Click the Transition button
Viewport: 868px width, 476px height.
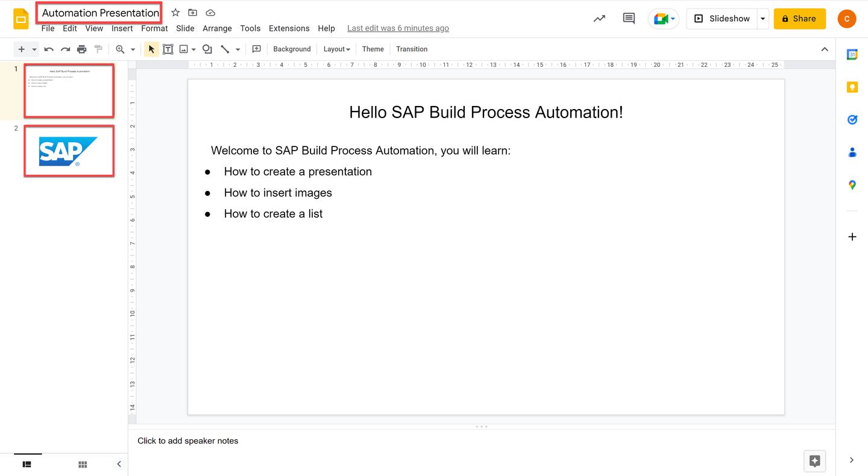coord(412,49)
